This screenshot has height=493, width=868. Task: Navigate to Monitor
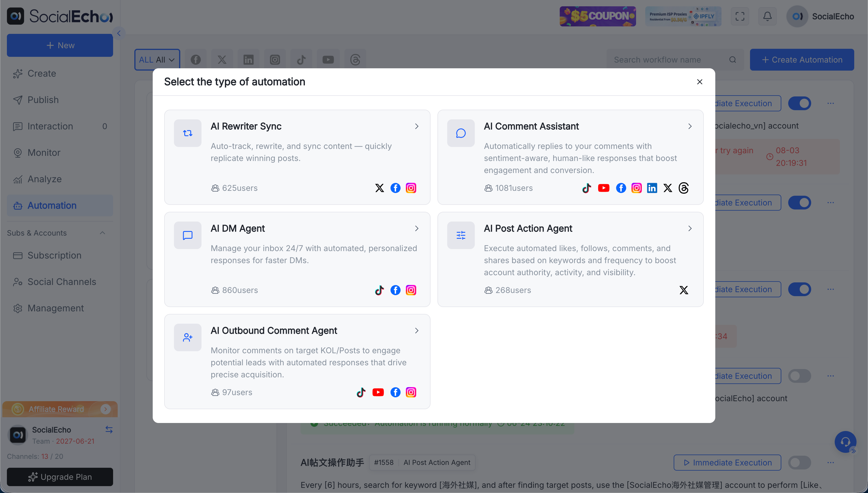tap(60, 153)
